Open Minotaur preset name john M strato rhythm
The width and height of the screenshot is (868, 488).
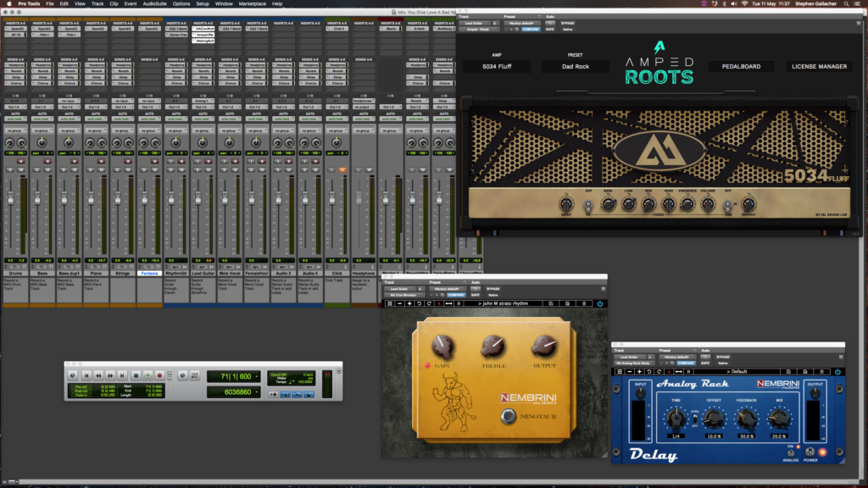point(504,304)
